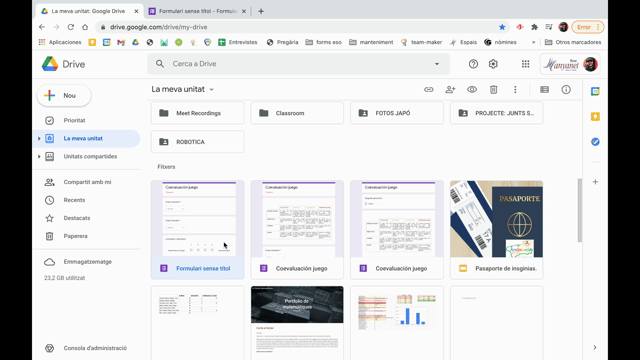Click the file list vertical scrollbar
Image resolution: width=640 pixels, height=360 pixels.
click(580, 210)
